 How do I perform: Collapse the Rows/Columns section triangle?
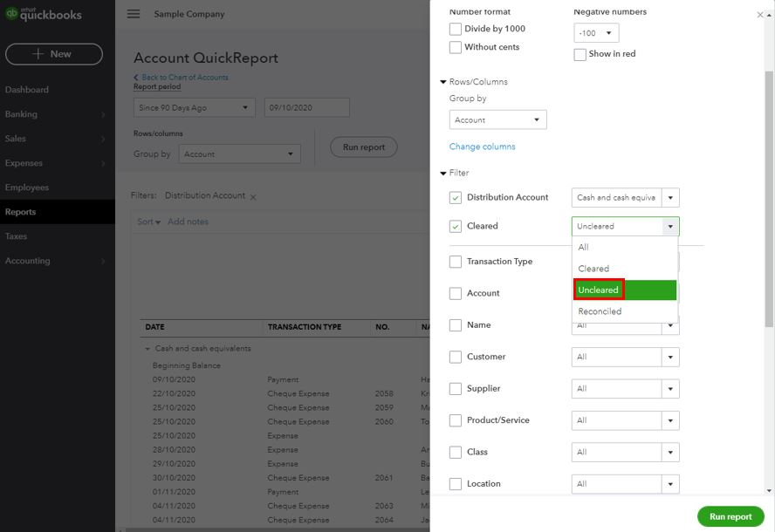tap(443, 82)
